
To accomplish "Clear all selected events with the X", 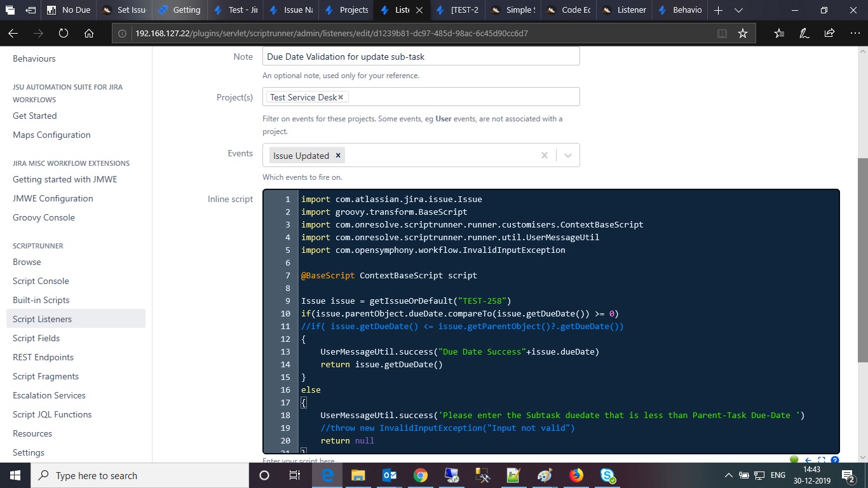I will (545, 155).
